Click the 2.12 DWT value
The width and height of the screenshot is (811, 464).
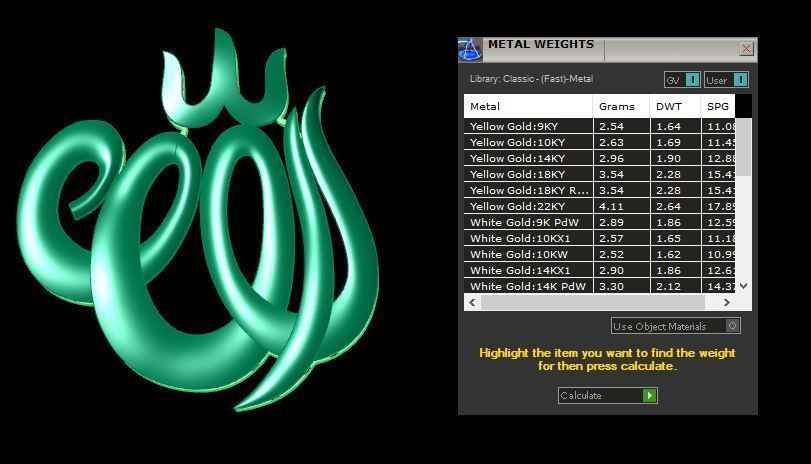tap(668, 286)
